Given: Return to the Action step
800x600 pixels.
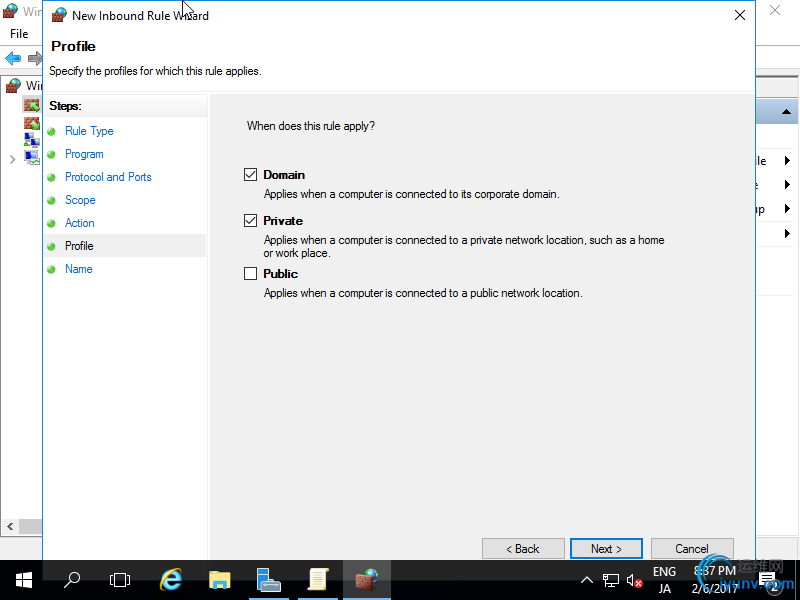Looking at the screenshot, I should [80, 223].
